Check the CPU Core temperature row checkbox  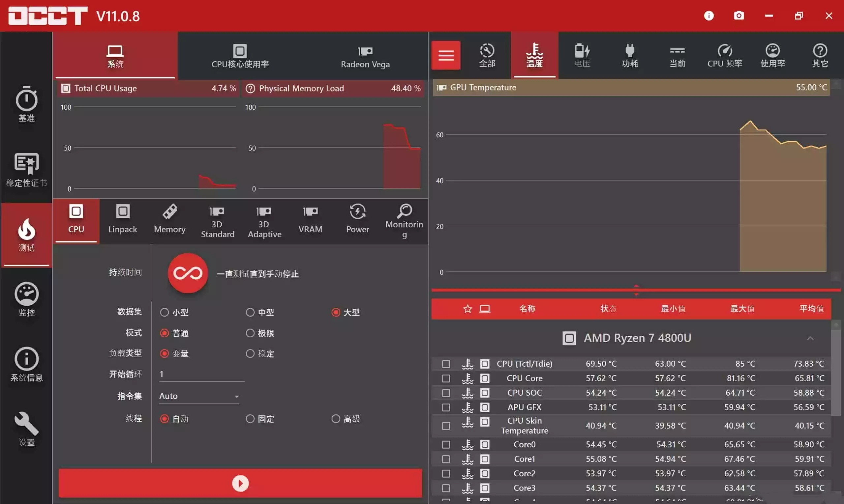click(x=446, y=378)
